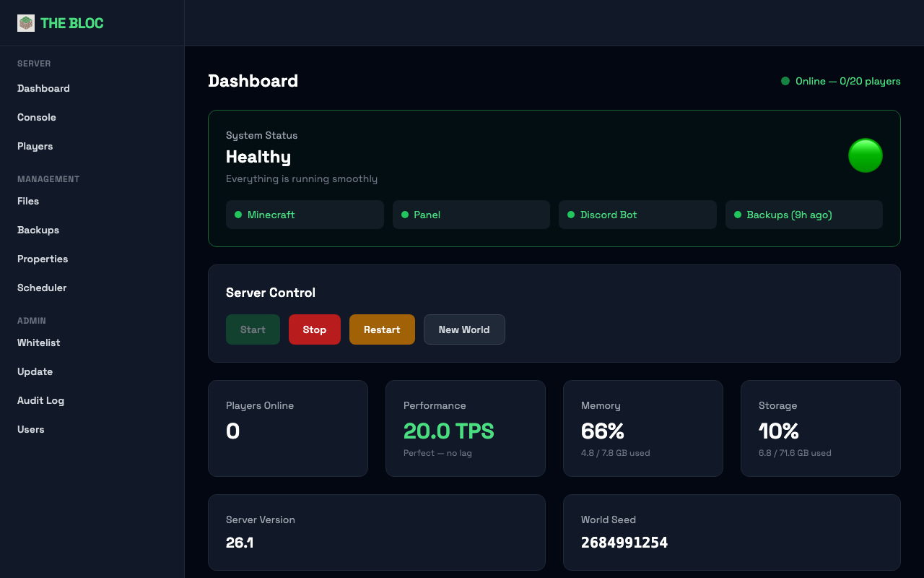Click the Discord Bot status dot
924x578 pixels.
coord(570,215)
